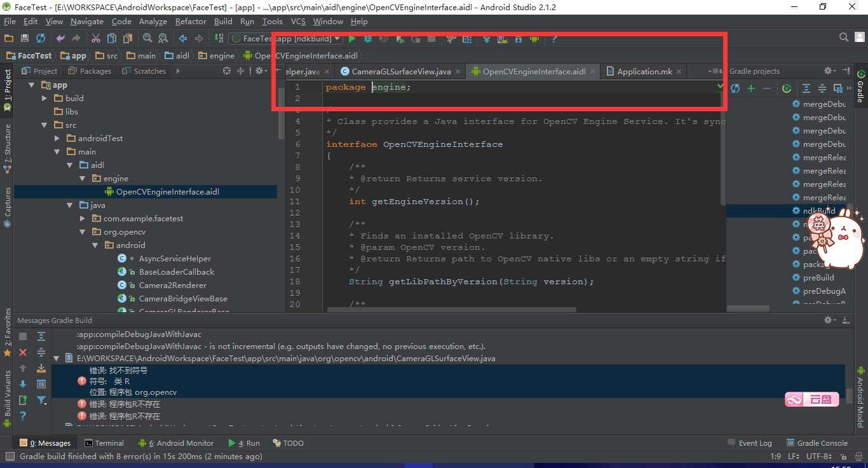Click the aidl breadcrumb in navigation bar
868x468 pixels.
[176, 55]
